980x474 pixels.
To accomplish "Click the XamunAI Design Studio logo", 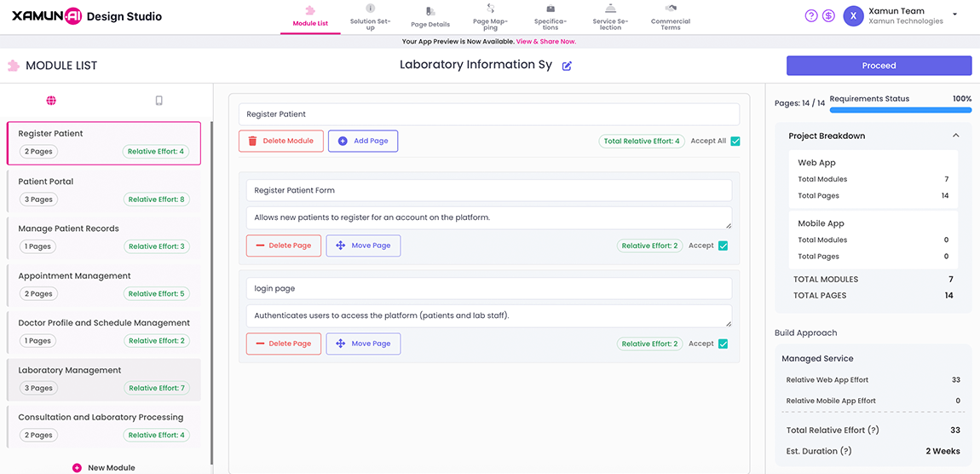I will 87,16.
